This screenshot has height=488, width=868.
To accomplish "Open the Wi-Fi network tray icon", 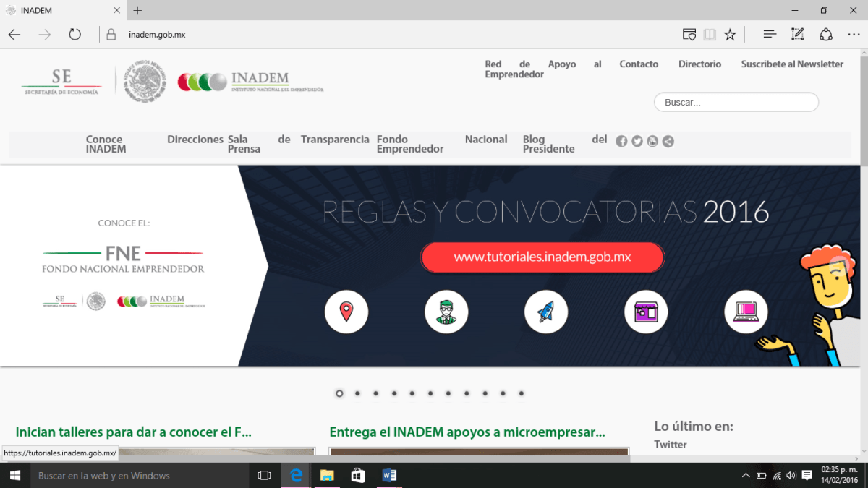I will (777, 476).
